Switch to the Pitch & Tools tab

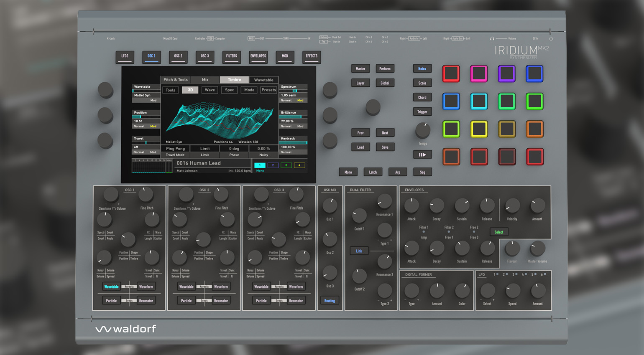[176, 80]
